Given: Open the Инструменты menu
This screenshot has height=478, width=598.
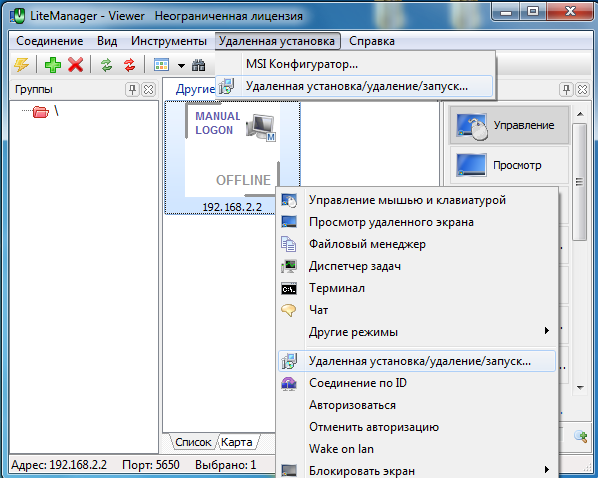Looking at the screenshot, I should (169, 41).
